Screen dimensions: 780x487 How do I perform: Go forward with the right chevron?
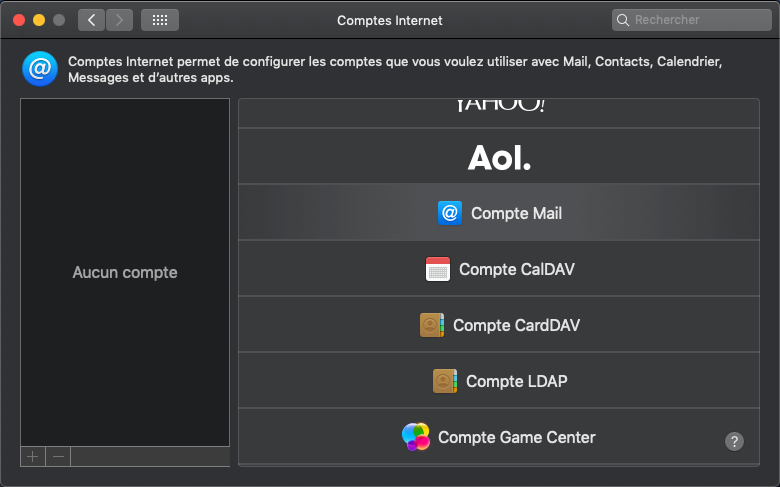tap(119, 20)
